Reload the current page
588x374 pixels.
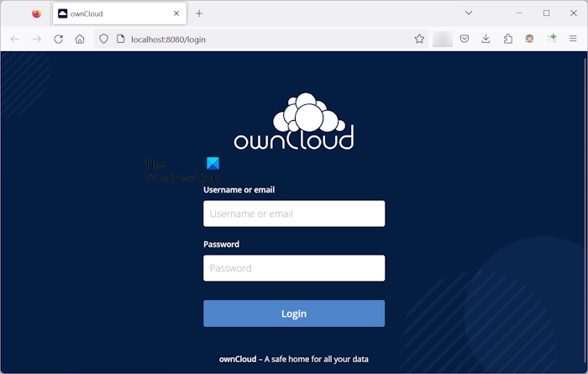click(x=58, y=39)
